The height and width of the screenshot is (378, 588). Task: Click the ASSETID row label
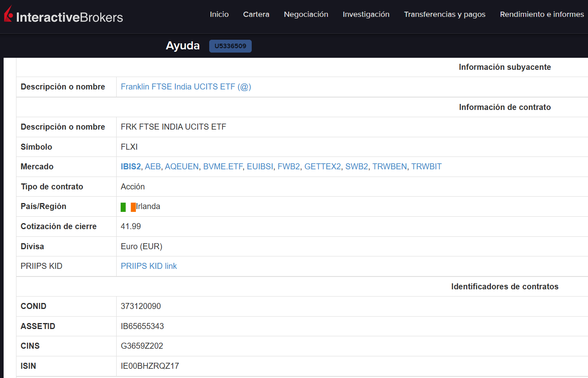tap(38, 326)
